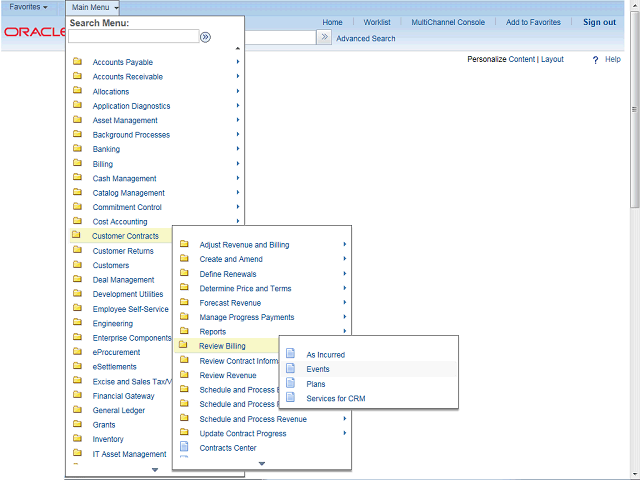Click the Plans document icon

291,383
